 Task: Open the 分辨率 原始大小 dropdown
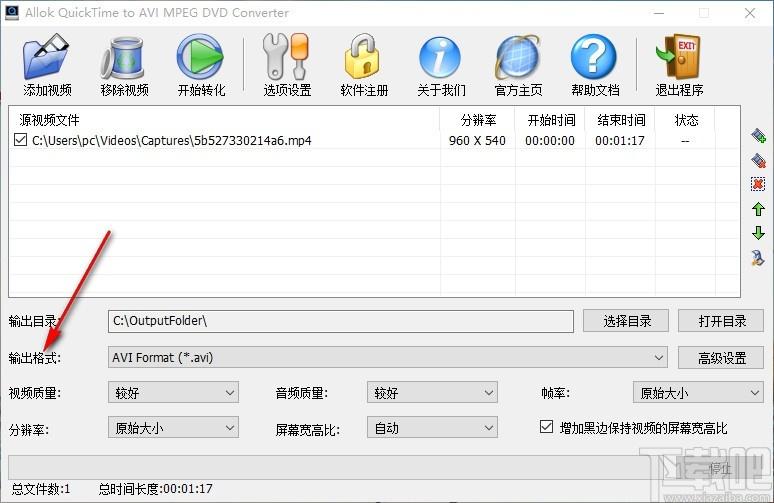pos(173,427)
